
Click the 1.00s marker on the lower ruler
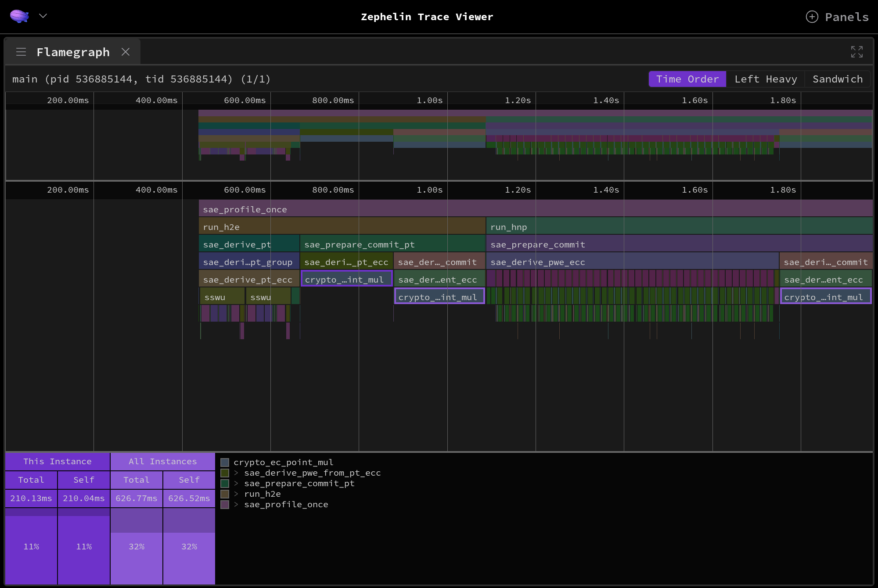tap(429, 190)
